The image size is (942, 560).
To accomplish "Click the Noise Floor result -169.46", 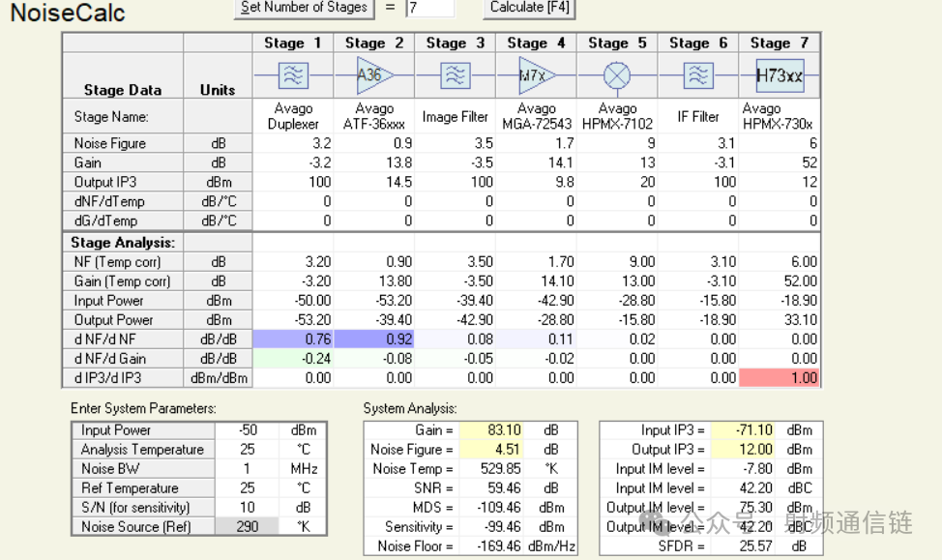I will (x=491, y=545).
